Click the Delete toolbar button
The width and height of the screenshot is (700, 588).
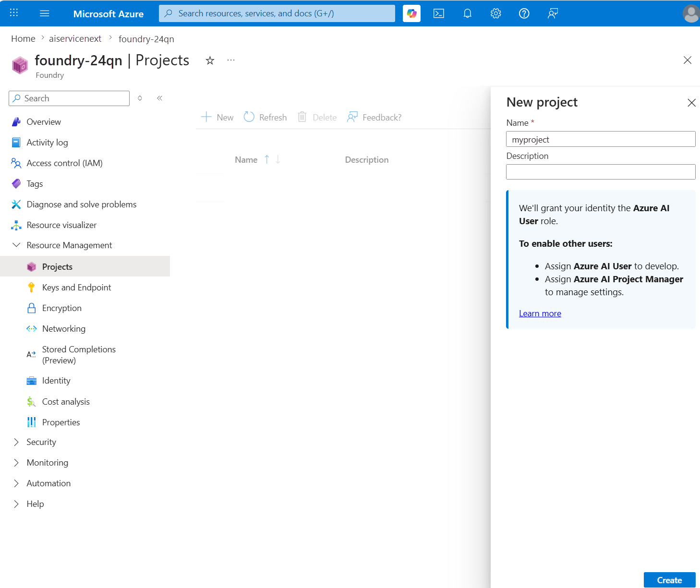click(x=317, y=117)
